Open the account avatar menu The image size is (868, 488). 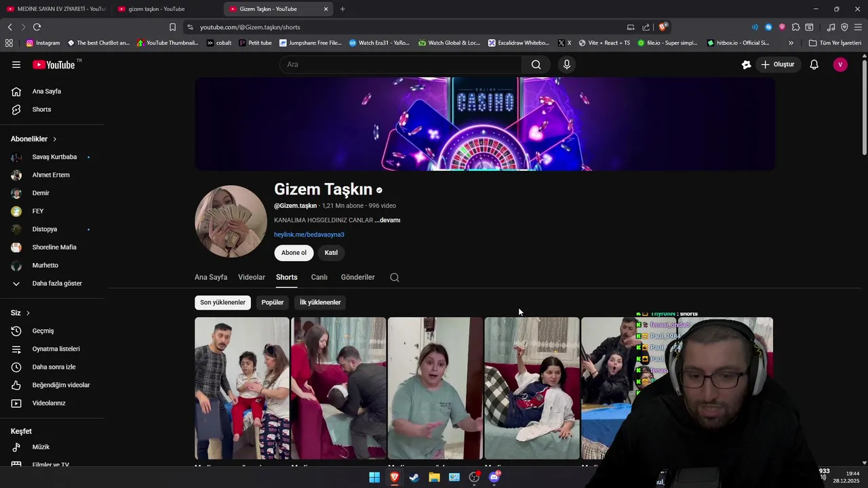click(x=840, y=64)
